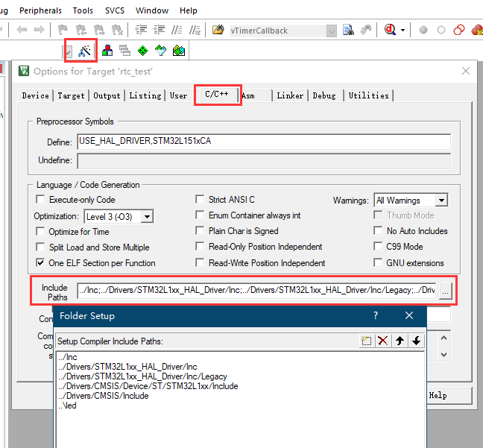Switch to the Debug tab
Image resolution: width=483 pixels, height=448 pixels.
click(x=324, y=95)
